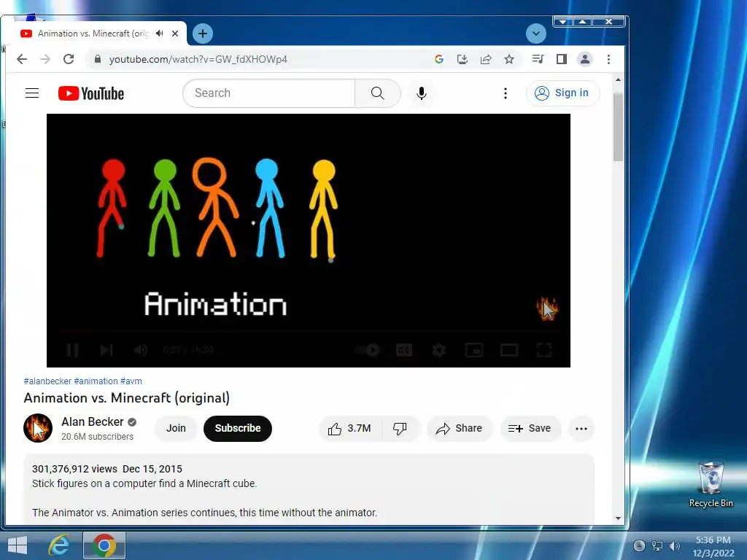Click the magnifier search button
747x560 pixels.
tap(377, 93)
